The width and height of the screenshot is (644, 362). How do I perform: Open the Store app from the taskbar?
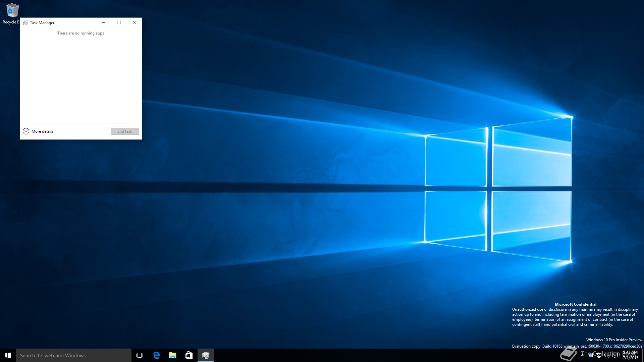189,355
